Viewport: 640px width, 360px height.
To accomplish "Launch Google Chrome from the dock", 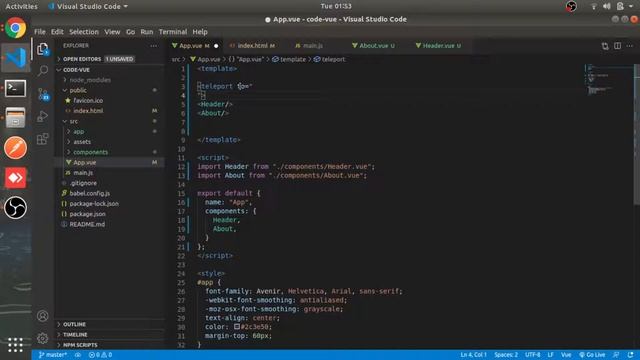I will pyautogui.click(x=16, y=28).
